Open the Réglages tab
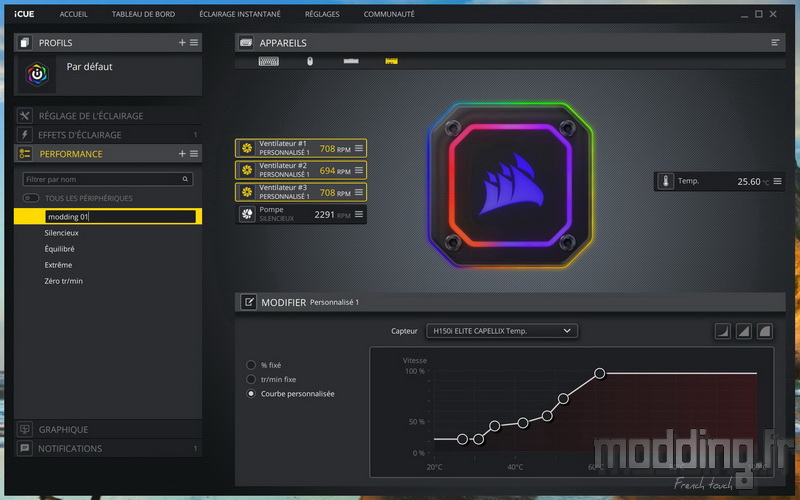Viewport: 800px width, 500px height. [x=322, y=14]
